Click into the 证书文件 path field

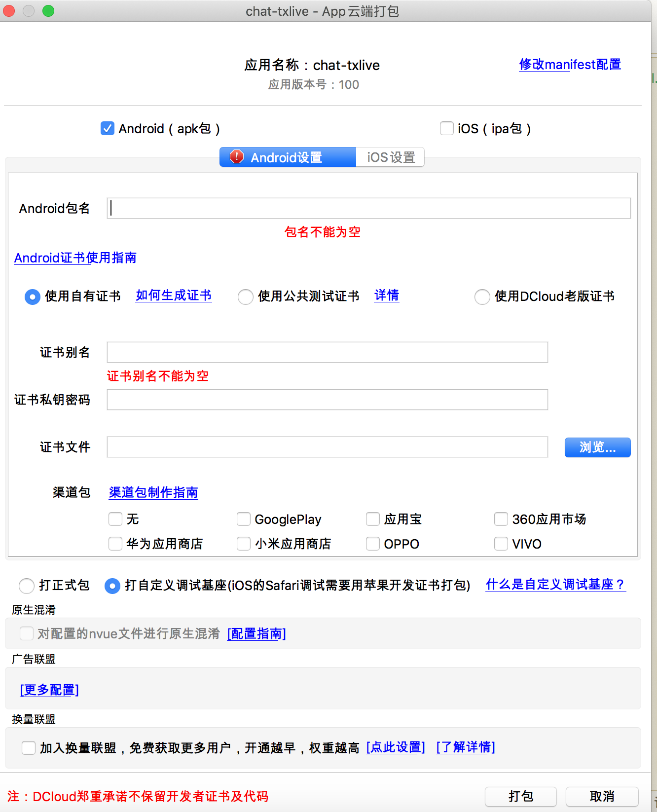click(328, 447)
